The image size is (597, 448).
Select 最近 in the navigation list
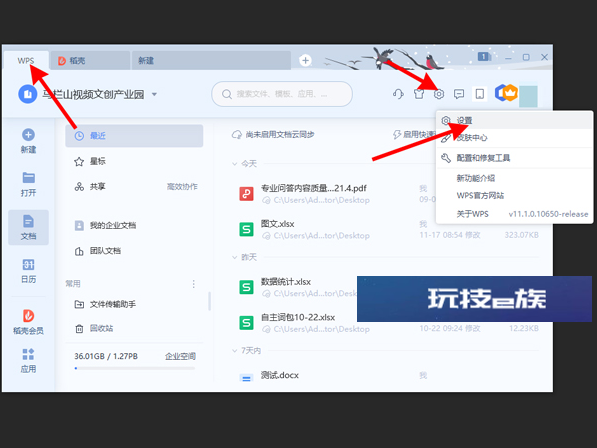pyautogui.click(x=134, y=136)
